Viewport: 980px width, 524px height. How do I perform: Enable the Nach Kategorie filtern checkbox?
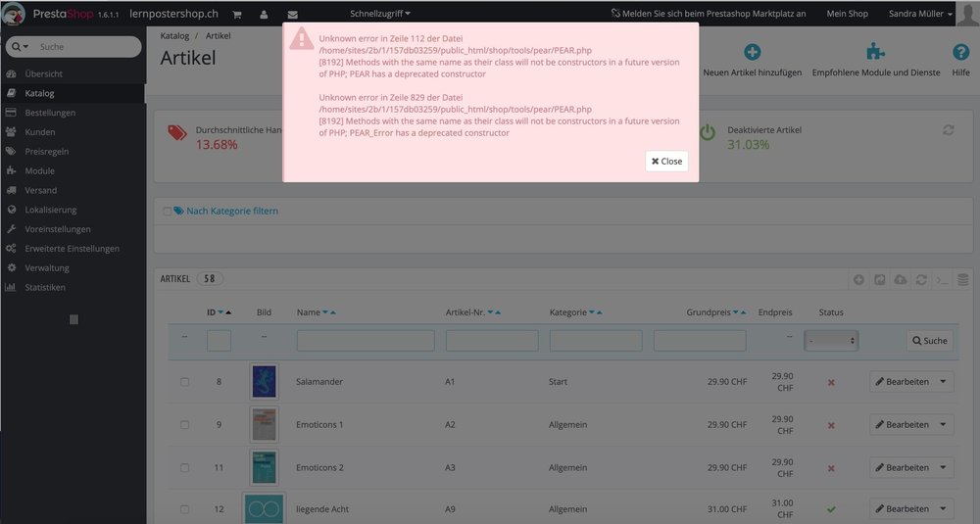tap(167, 212)
